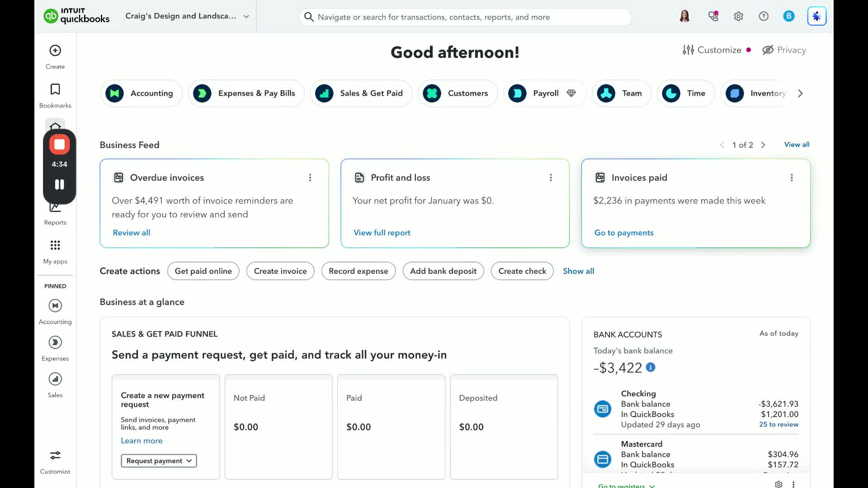Click the Create plus icon in sidebar
This screenshot has height=488, width=868.
coord(55,51)
